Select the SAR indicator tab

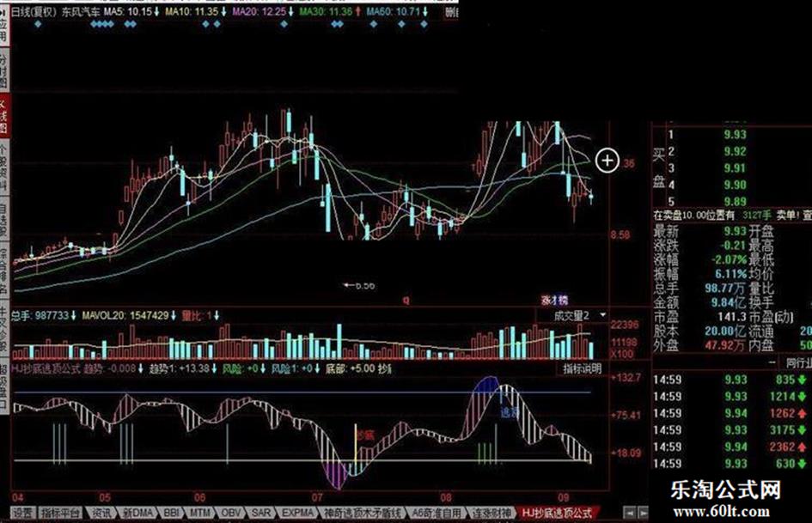(x=261, y=513)
